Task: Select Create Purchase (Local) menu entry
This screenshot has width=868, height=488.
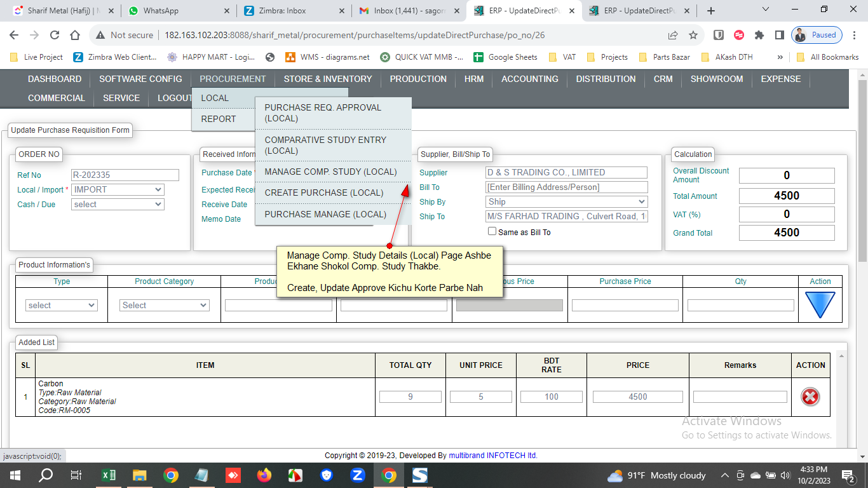Action: click(324, 193)
